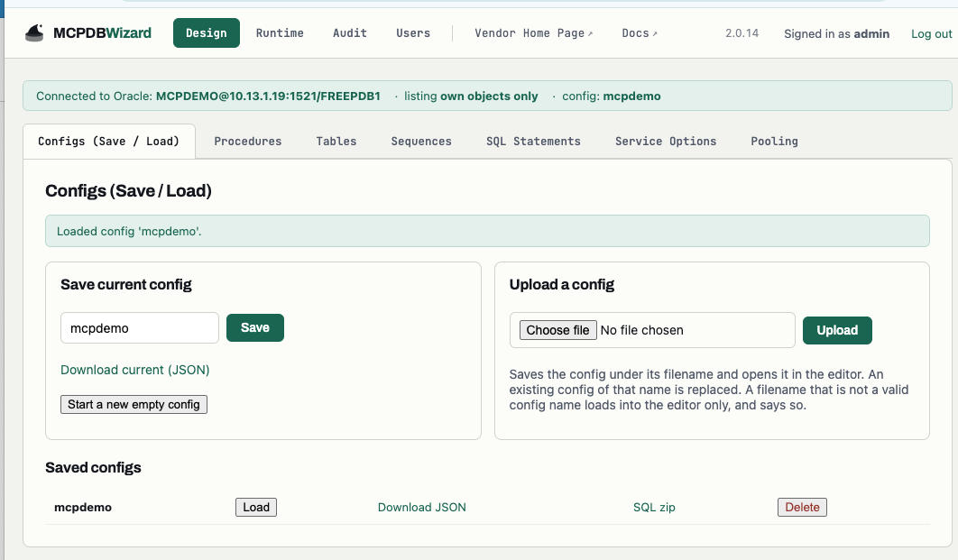Screen dimensions: 958x560
Task: Go to the Runtime section
Action: [x=280, y=33]
